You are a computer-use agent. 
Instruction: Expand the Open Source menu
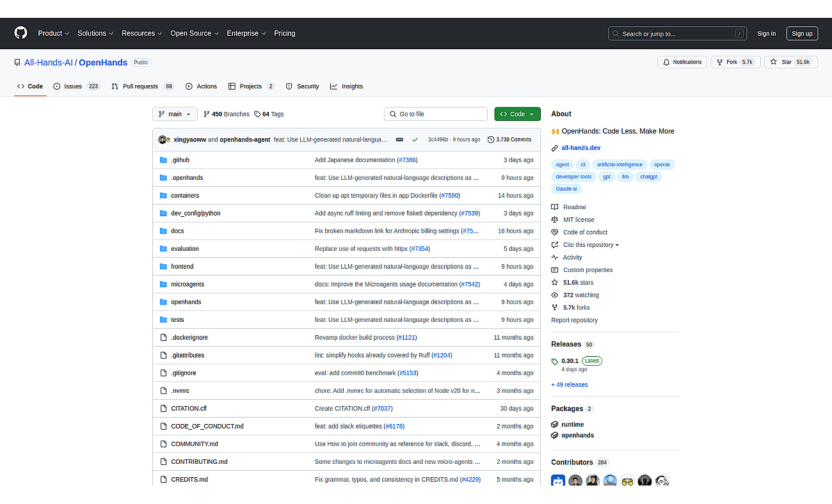tap(195, 33)
